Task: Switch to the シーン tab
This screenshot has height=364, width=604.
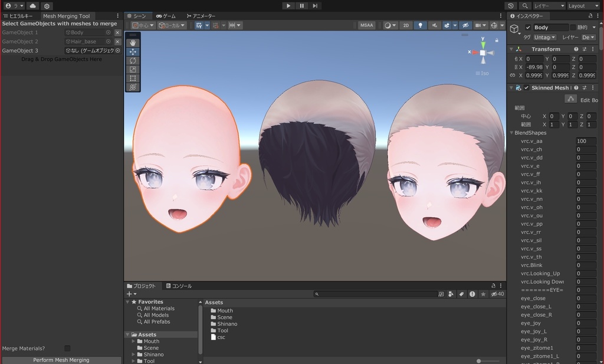Action: pyautogui.click(x=137, y=16)
